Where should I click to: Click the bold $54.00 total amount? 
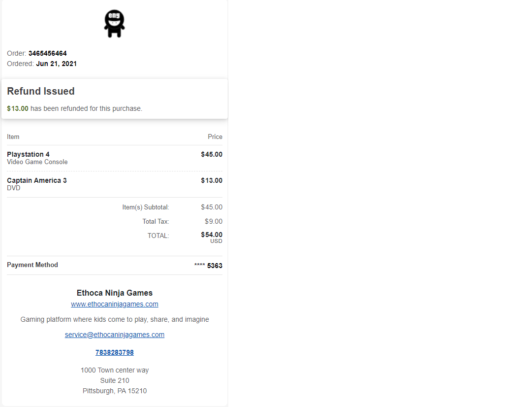pos(212,235)
